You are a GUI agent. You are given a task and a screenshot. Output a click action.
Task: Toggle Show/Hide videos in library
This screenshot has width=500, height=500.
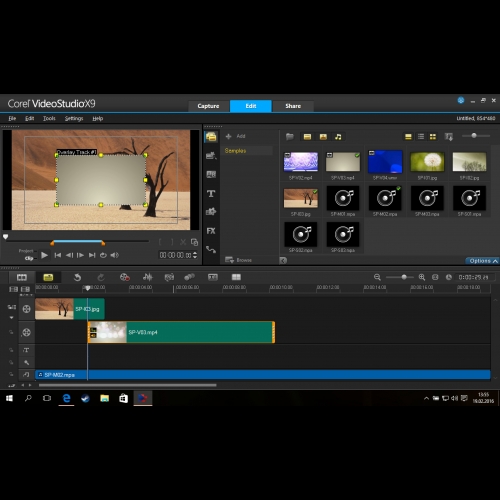(307, 137)
